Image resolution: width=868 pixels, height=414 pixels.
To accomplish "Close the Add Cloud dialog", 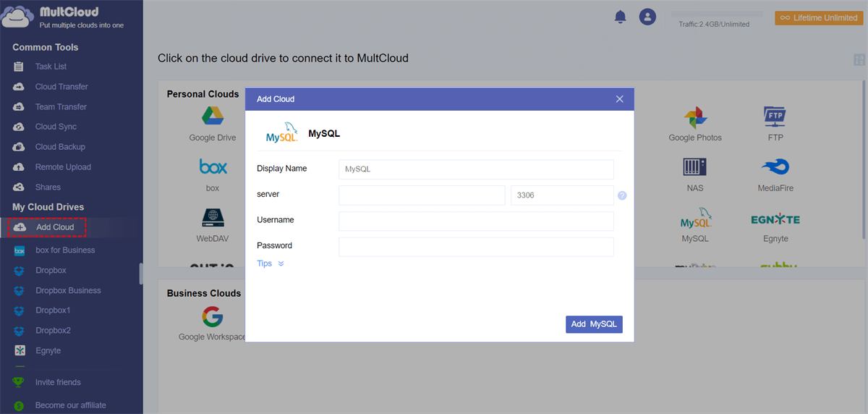I will tap(619, 99).
